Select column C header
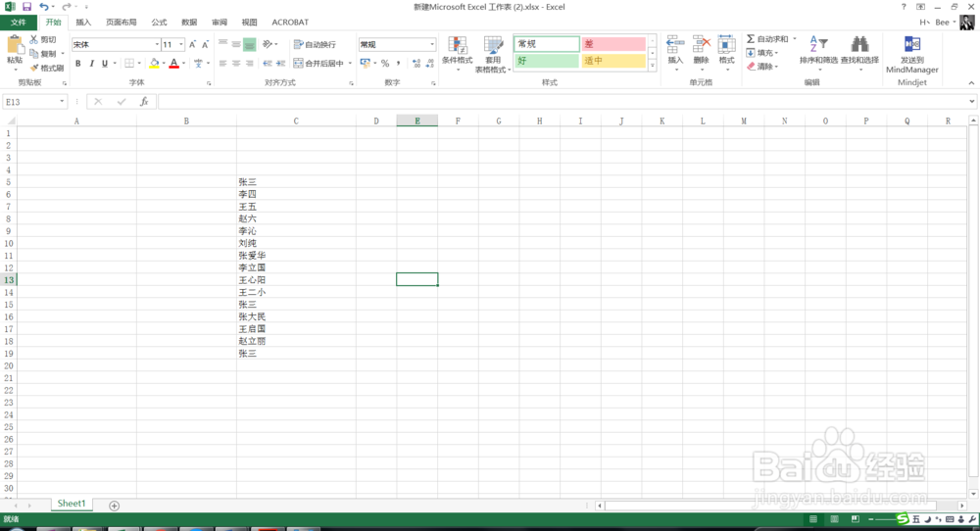 coord(296,121)
